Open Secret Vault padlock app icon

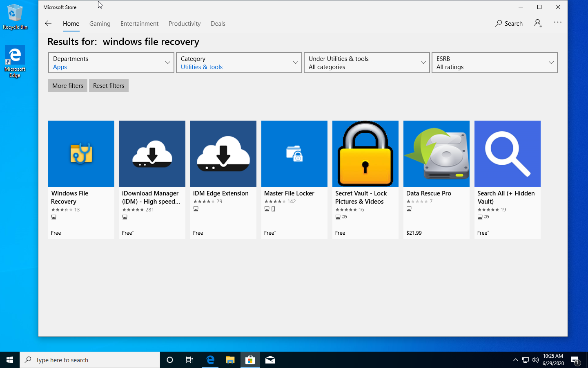point(365,154)
